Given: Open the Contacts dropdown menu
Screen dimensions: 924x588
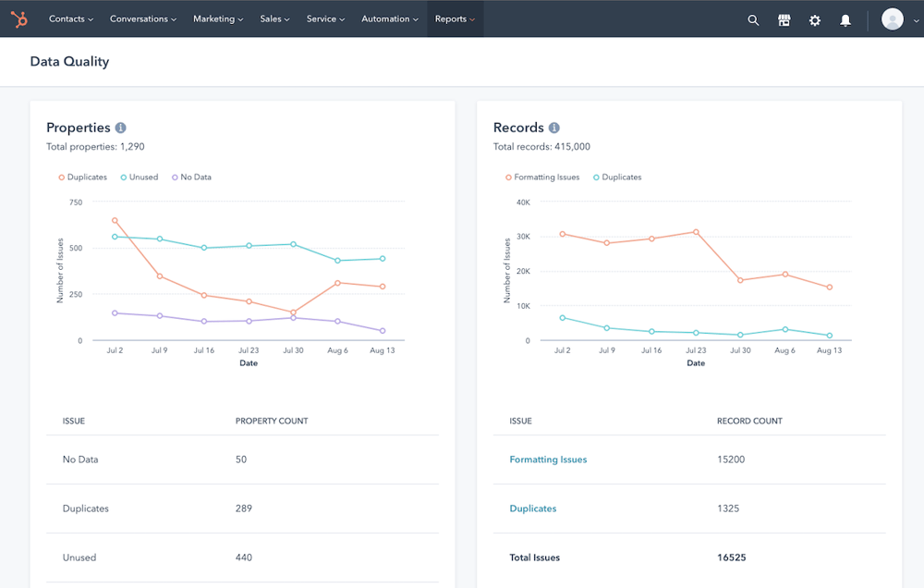Looking at the screenshot, I should [x=71, y=18].
